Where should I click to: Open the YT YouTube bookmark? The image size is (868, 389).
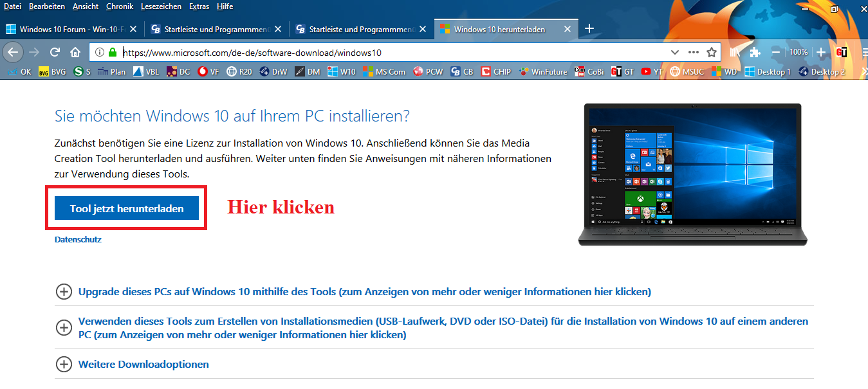pyautogui.click(x=651, y=72)
